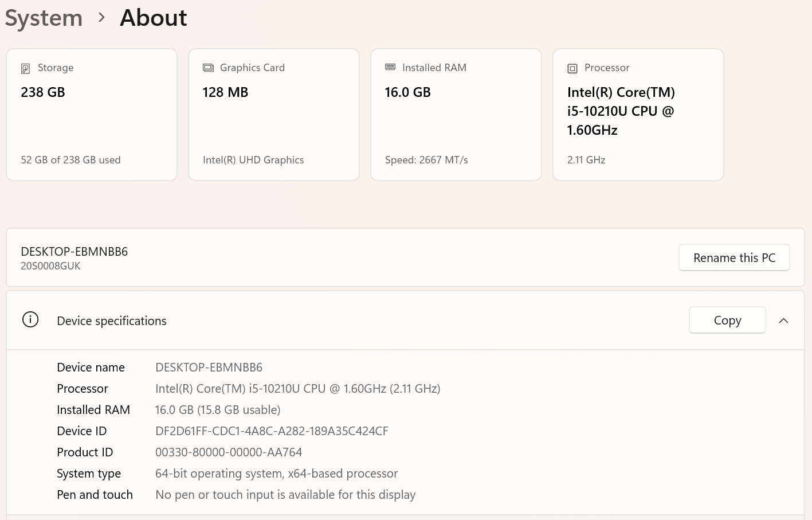812x520 pixels.
Task: Click the Processor chip icon
Action: (572, 68)
